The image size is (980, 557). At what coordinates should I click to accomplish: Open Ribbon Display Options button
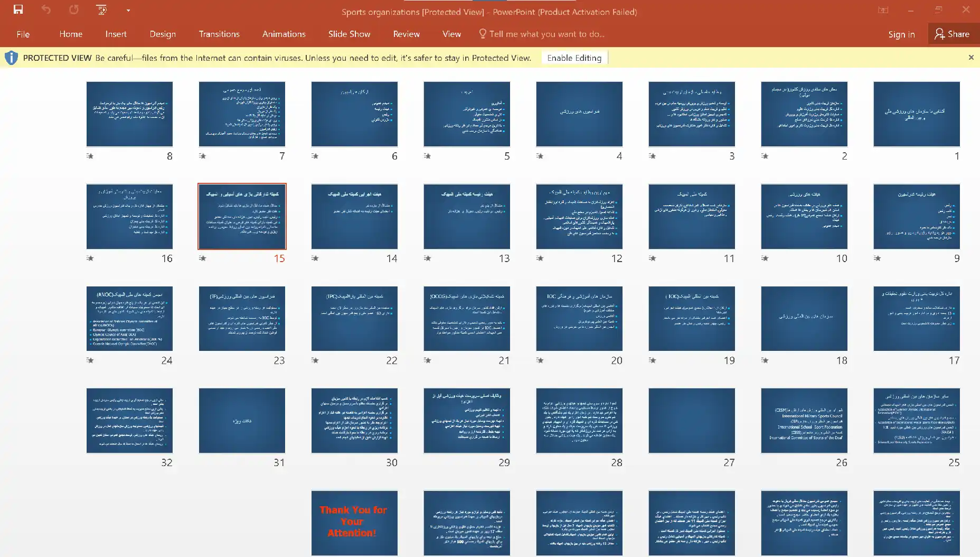pos(883,10)
